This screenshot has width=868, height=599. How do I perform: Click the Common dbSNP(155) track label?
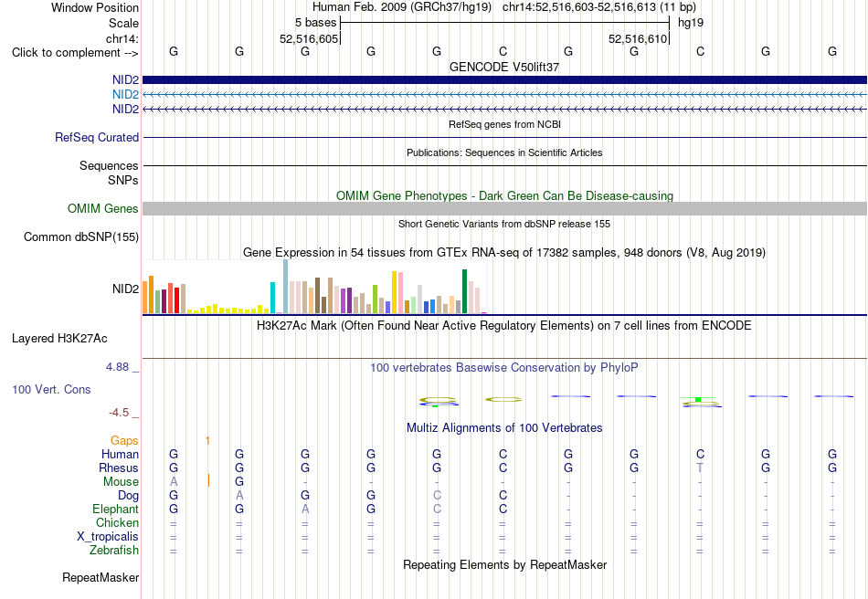point(80,236)
